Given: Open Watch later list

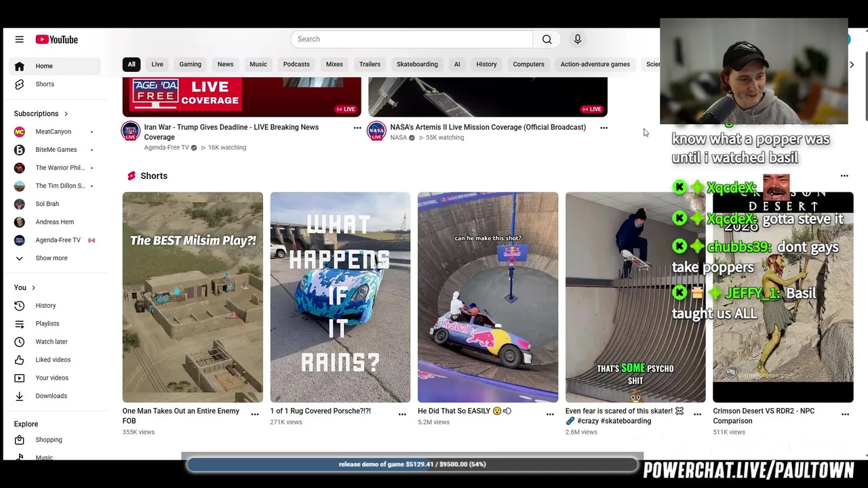Looking at the screenshot, I should pos(56,342).
